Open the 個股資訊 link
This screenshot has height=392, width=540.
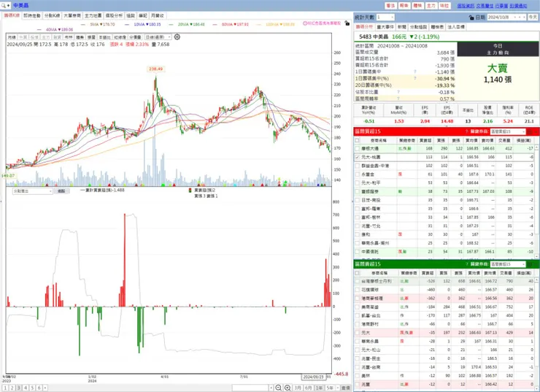pyautogui.click(x=466, y=6)
